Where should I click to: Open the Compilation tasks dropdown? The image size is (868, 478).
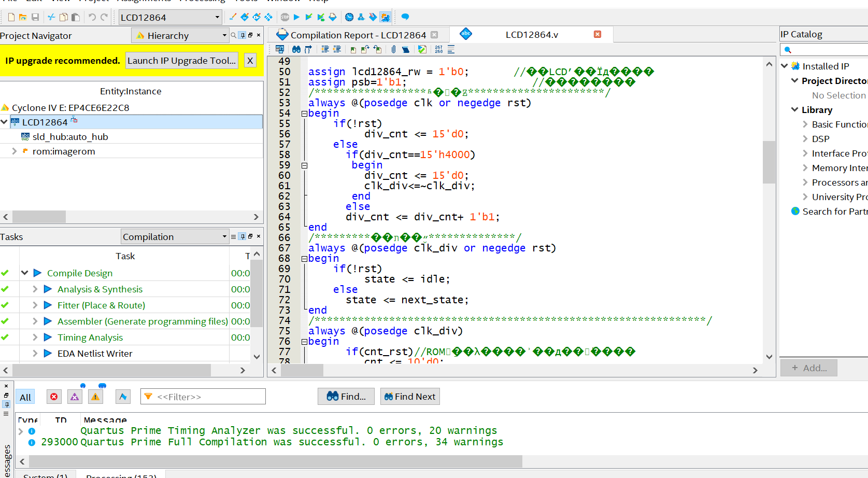175,236
